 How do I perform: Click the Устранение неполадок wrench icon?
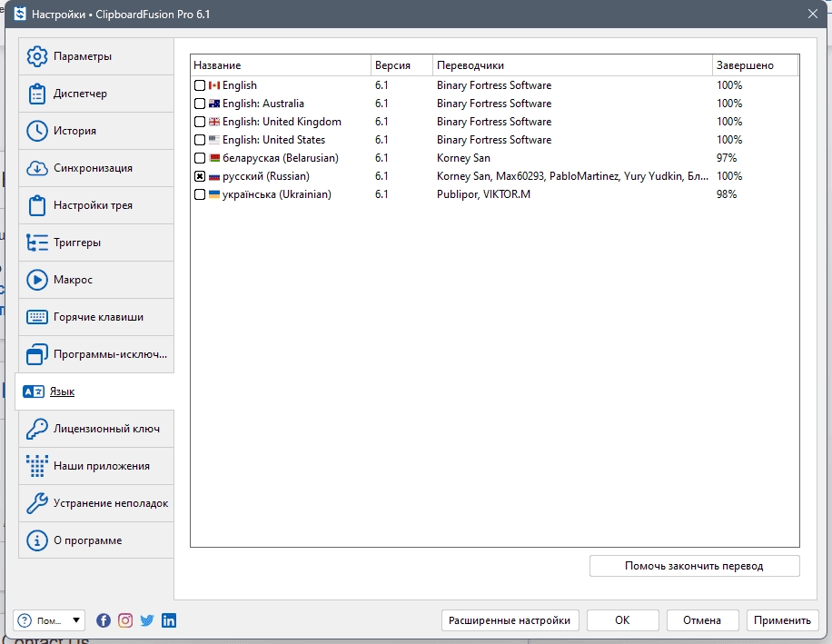[36, 503]
